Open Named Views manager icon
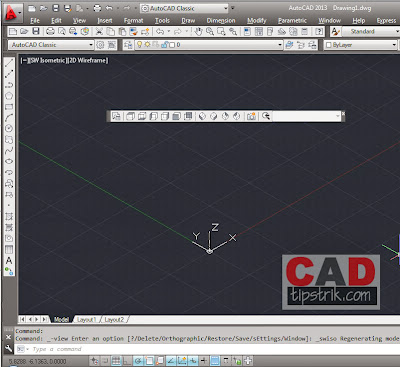 coord(116,116)
